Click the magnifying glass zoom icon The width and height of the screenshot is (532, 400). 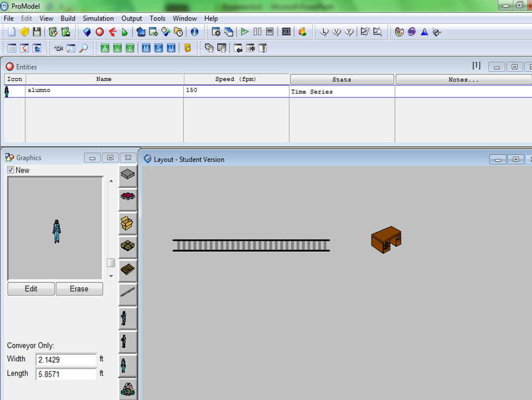[x=83, y=48]
